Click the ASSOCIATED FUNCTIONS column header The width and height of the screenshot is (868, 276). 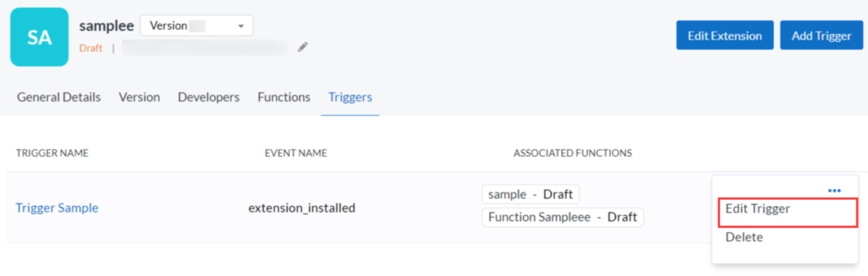click(573, 154)
